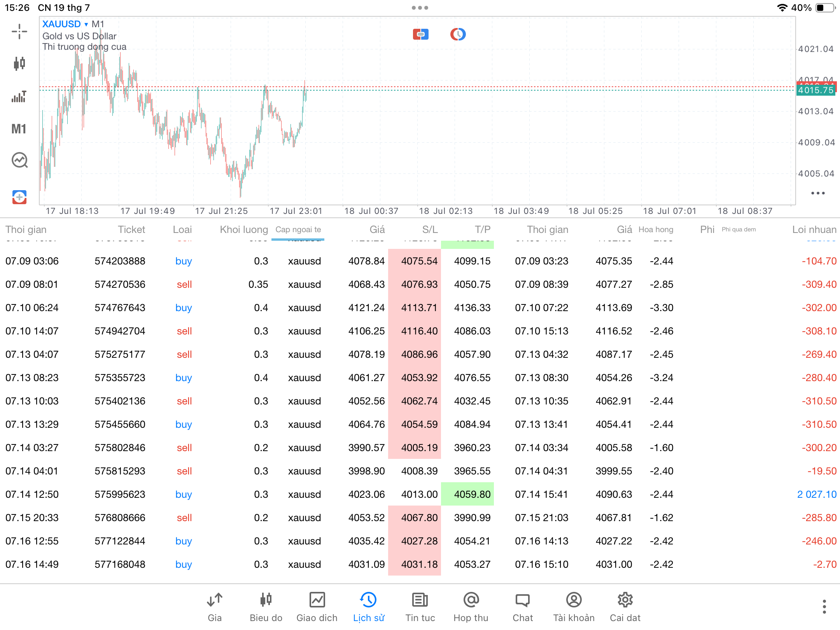Open the Giao dich trade tab
Image resolution: width=840 pixels, height=630 pixels.
317,607
